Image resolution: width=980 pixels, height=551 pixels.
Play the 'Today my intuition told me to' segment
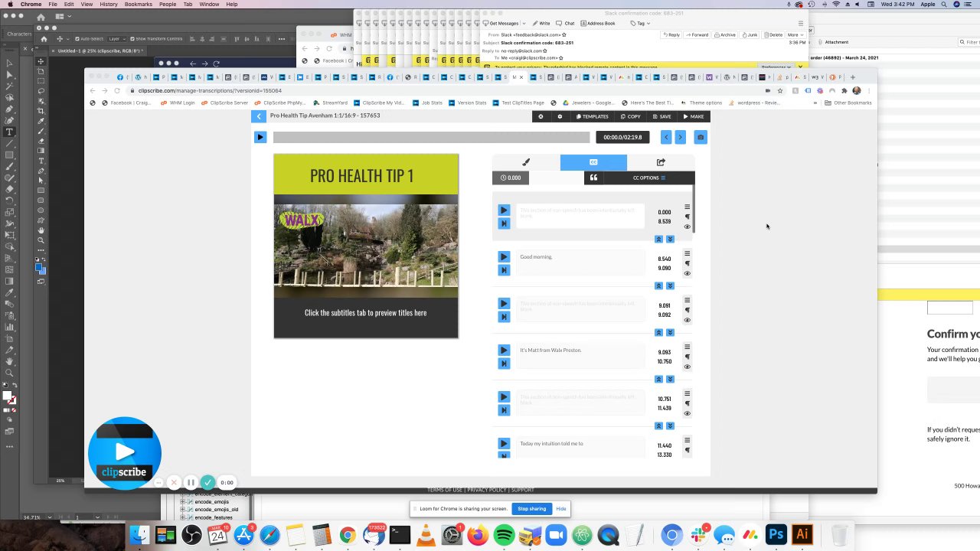coord(504,443)
